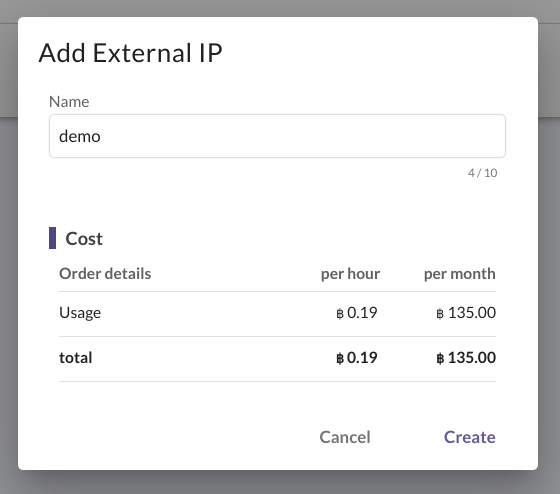
Task: Click the purple bar marker beside Cost
Action: (x=52, y=238)
